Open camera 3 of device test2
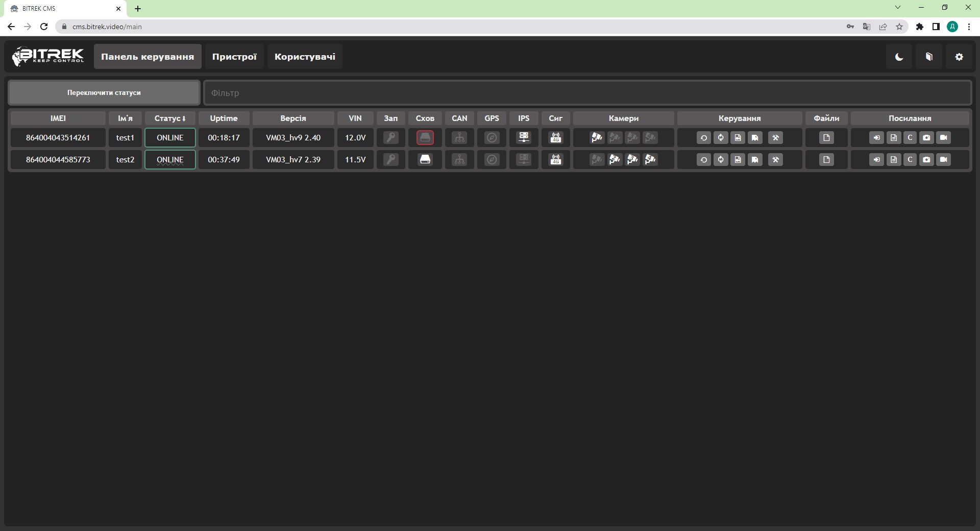This screenshot has width=980, height=531. 632,160
